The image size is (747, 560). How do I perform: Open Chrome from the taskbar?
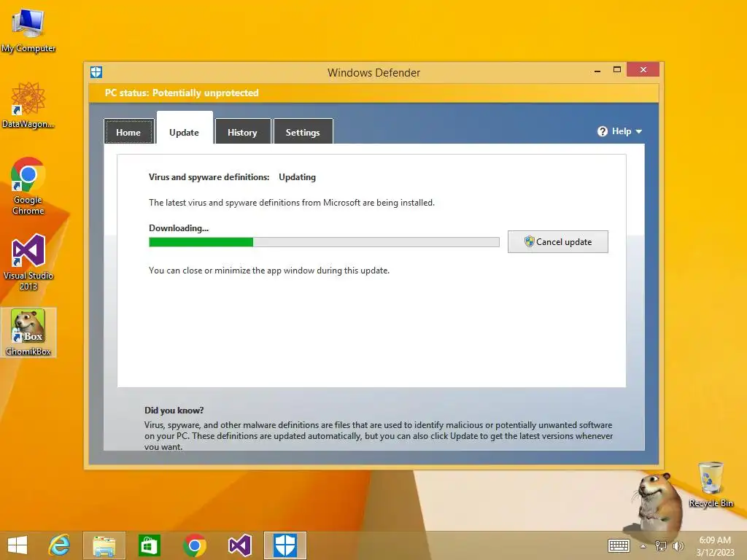click(x=194, y=545)
